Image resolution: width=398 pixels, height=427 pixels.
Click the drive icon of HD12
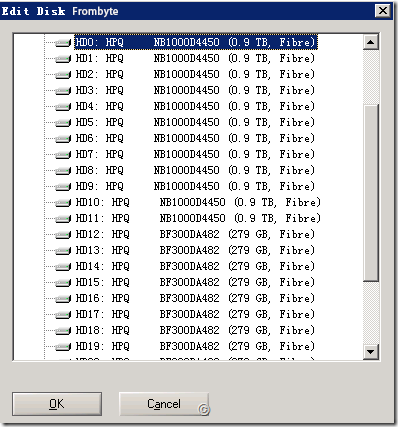(63, 234)
